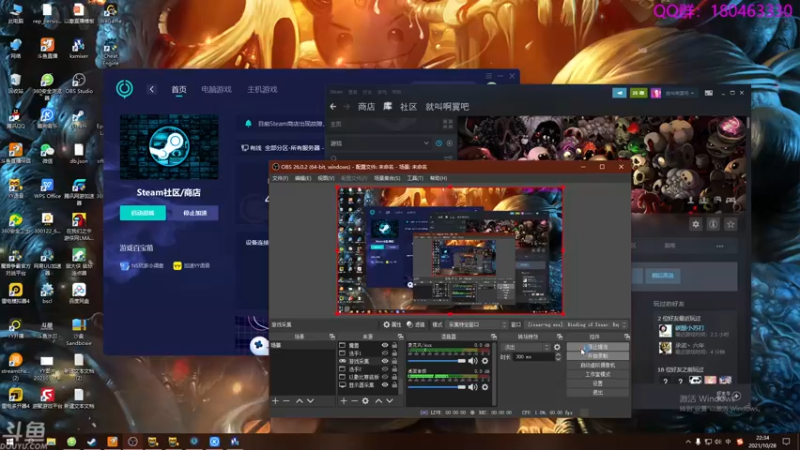This screenshot has height=450, width=800.
Task: Click the teal 启动游戏 launch button
Action: click(x=143, y=213)
